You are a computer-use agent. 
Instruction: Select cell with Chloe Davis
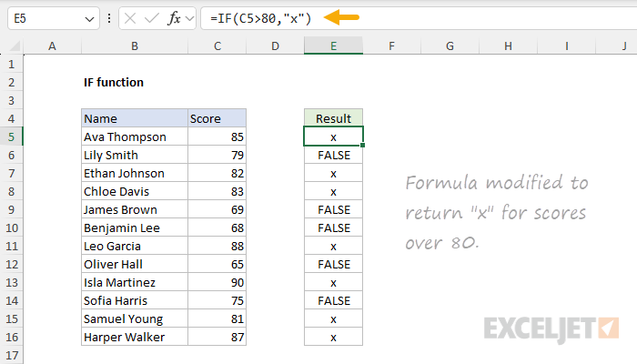click(135, 191)
